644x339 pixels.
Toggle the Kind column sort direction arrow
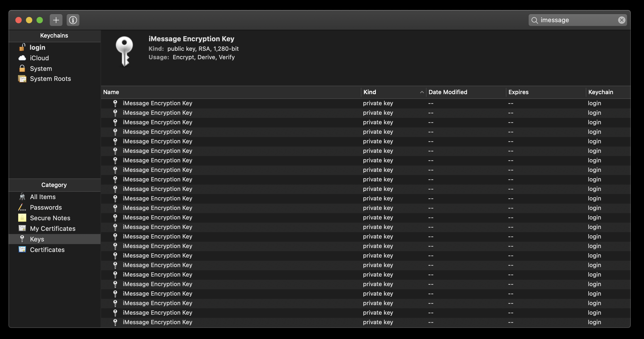tap(422, 92)
